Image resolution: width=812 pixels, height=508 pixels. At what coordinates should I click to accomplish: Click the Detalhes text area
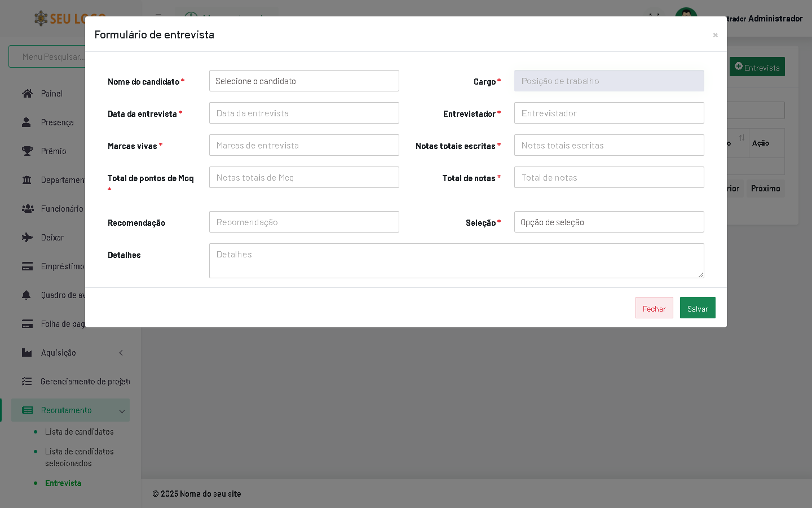coord(456,261)
